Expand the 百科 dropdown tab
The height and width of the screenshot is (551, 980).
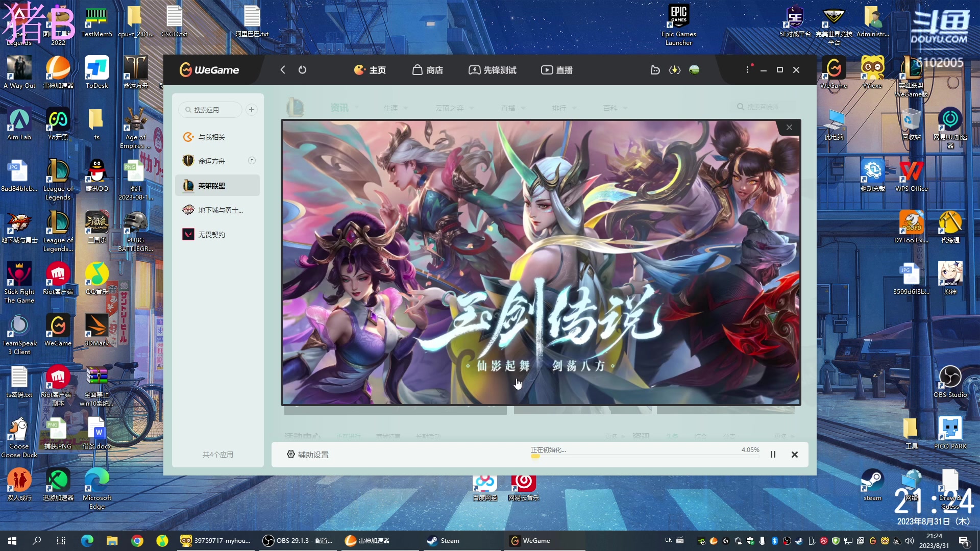point(615,108)
